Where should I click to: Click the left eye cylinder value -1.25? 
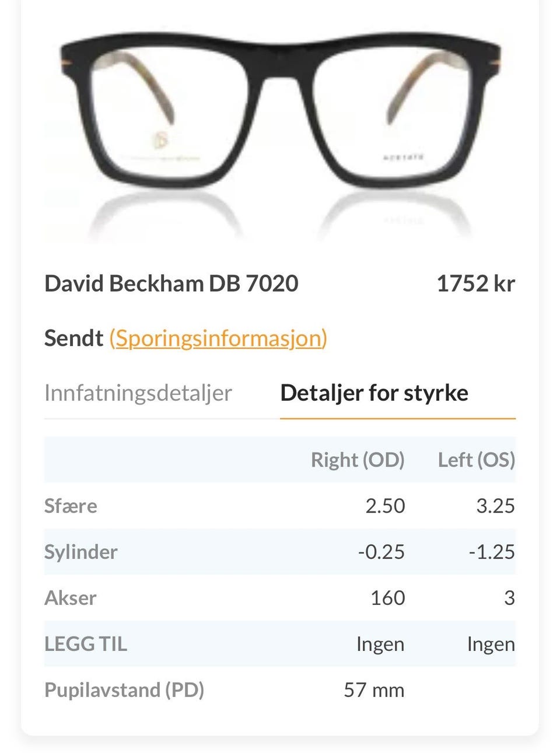(492, 552)
